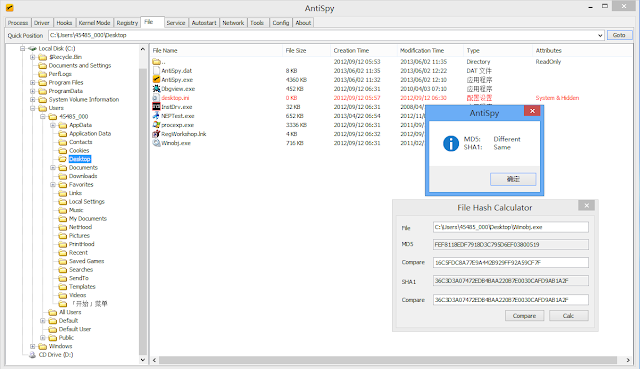Expand the AppData tree node
Viewport: 640px width, 369px height.
[53, 125]
